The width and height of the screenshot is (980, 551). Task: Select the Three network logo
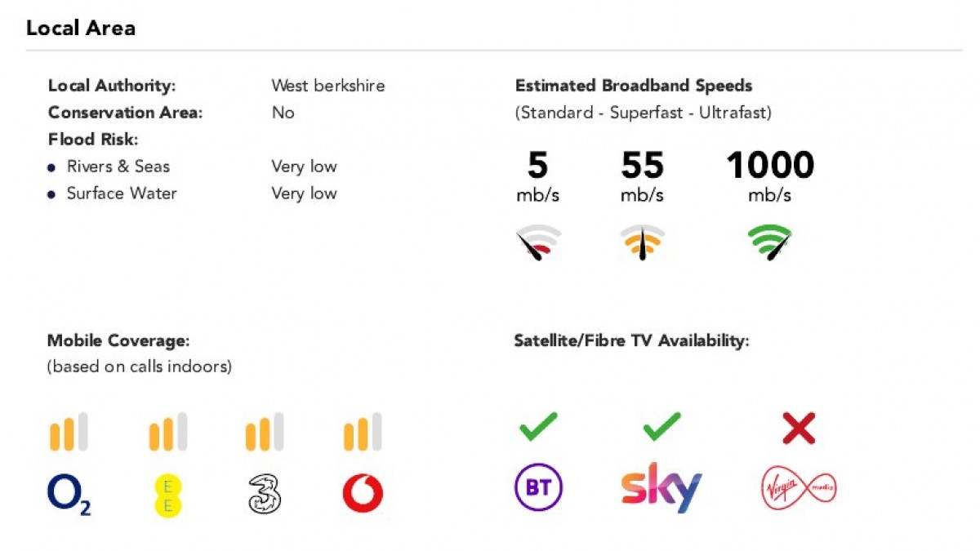pos(265,494)
